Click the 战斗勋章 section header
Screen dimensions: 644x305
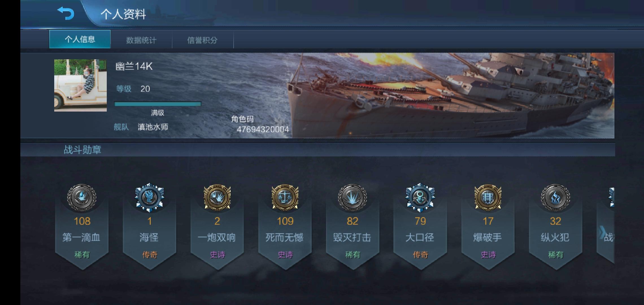[x=82, y=150]
